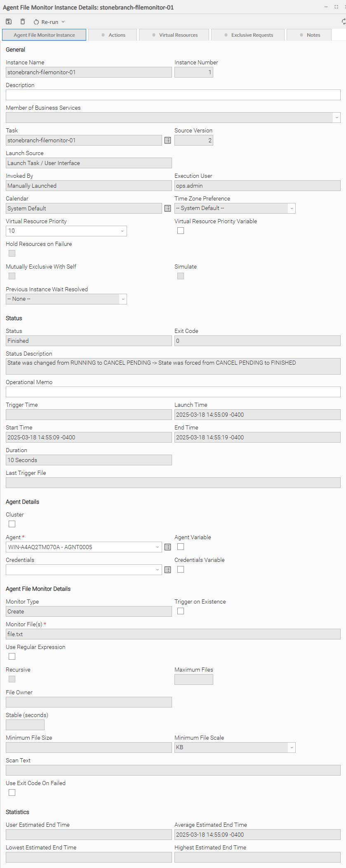The image size is (346, 868).
Task: Expand the Re-run dropdown arrow
Action: pyautogui.click(x=63, y=22)
